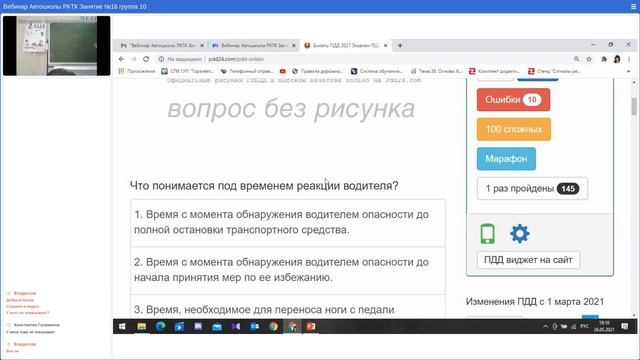
Task: Open a new browser tab with plus
Action: click(400, 45)
